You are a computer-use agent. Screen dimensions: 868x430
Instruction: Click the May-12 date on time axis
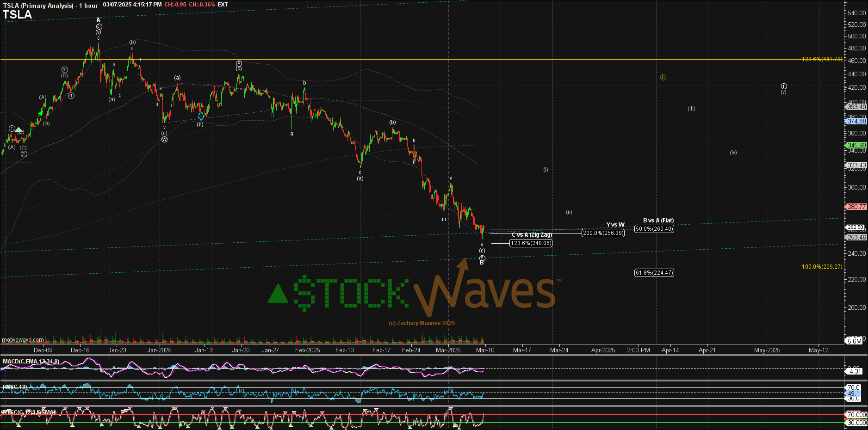click(818, 350)
